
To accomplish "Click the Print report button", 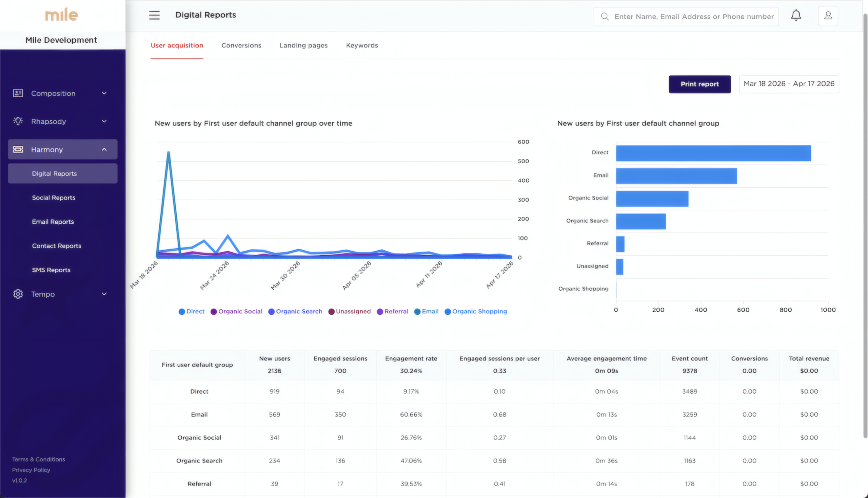I will (x=699, y=84).
